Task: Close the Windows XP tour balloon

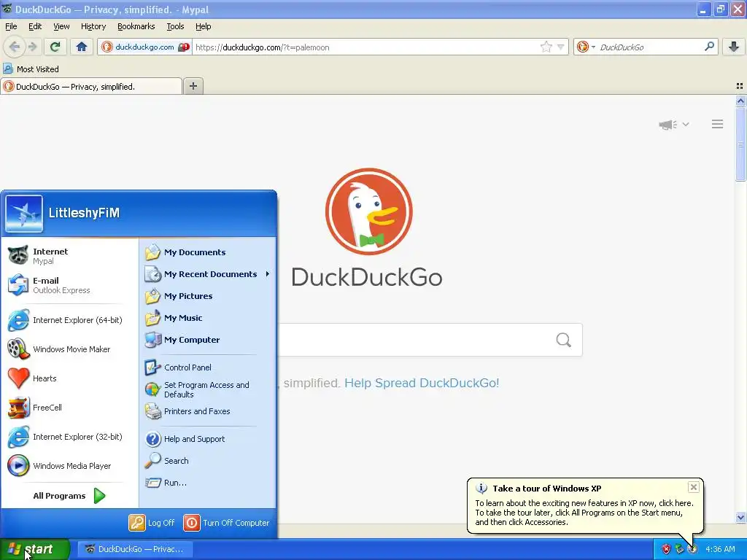Action: pyautogui.click(x=694, y=486)
